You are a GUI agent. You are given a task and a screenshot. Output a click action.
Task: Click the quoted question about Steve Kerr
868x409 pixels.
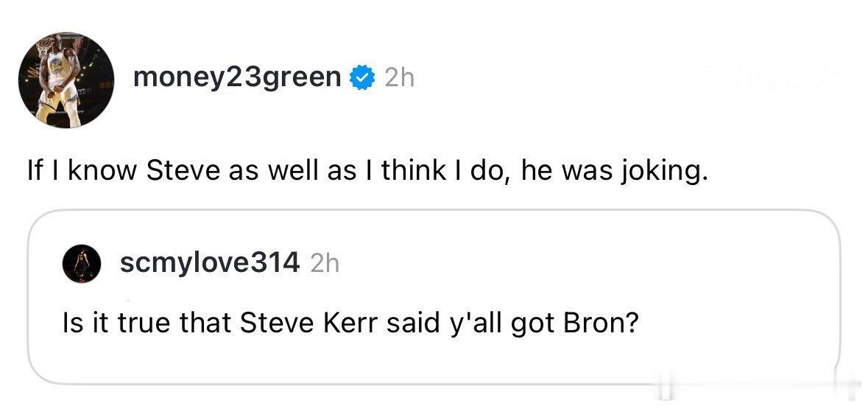pyautogui.click(x=350, y=324)
